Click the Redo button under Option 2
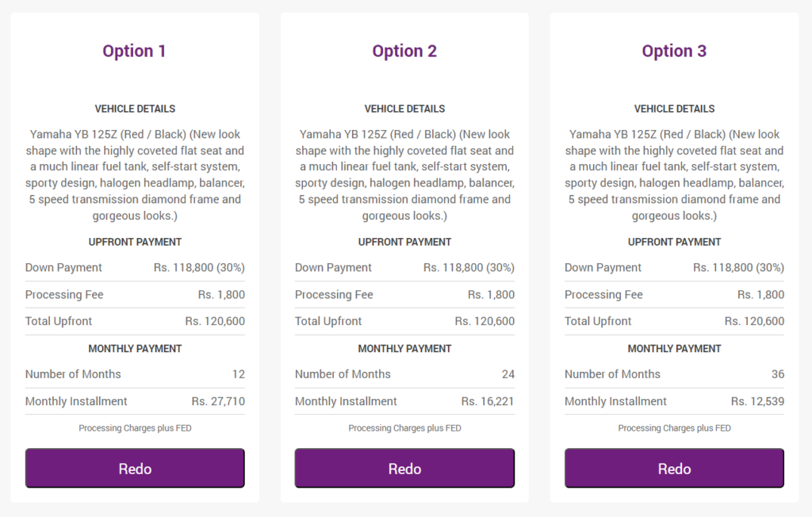Image resolution: width=812 pixels, height=517 pixels. pos(404,469)
